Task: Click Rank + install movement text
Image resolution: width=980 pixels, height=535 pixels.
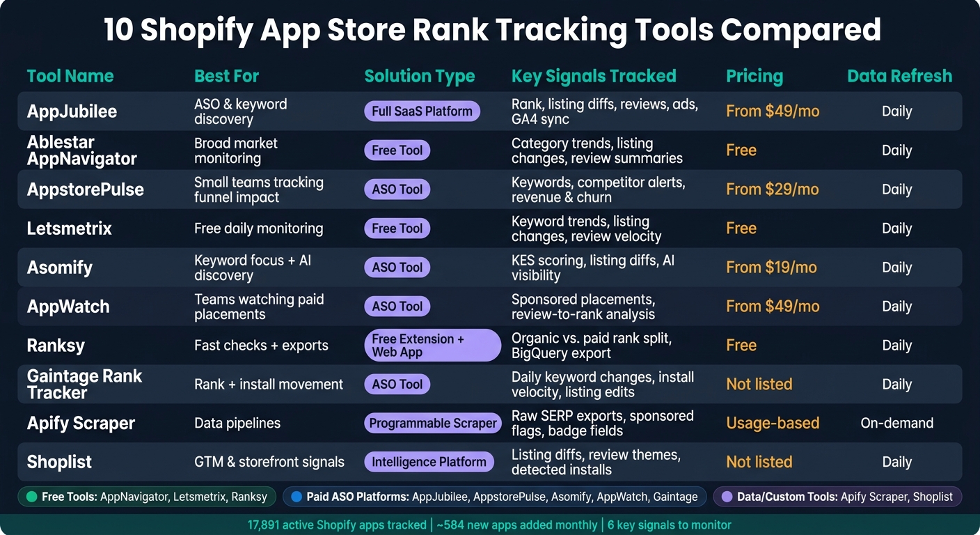Action: (269, 385)
